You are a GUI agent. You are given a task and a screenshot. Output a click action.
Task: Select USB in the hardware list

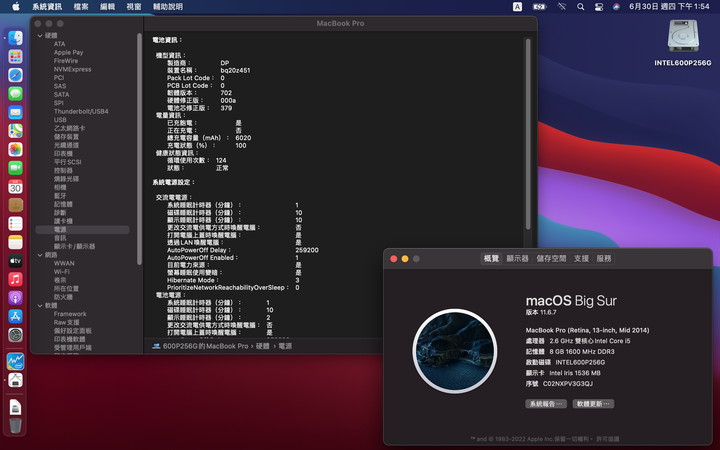coord(60,120)
